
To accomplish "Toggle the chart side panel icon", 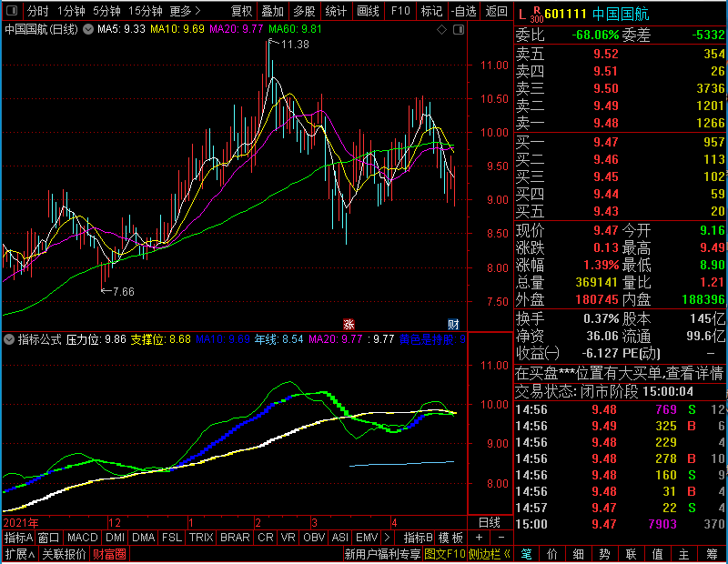I will pos(459,30).
